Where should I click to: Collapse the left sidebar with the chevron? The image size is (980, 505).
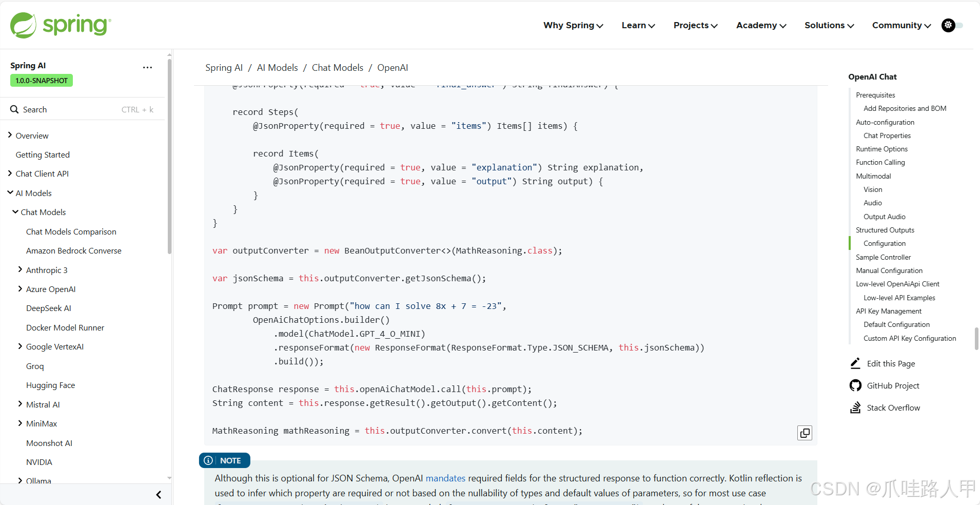(158, 494)
